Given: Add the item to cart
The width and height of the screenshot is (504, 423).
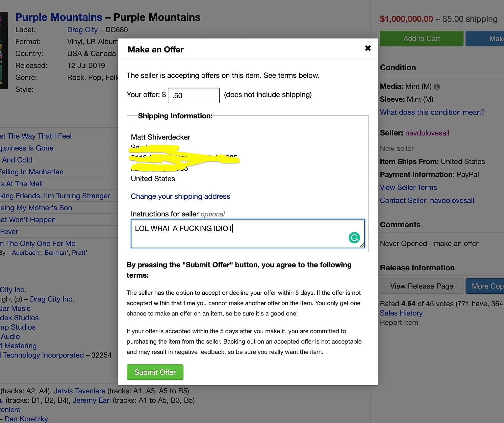Looking at the screenshot, I should (x=421, y=38).
